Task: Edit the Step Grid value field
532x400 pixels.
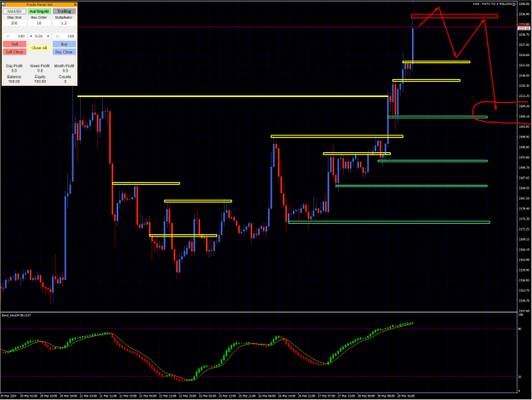Action: 14,23
